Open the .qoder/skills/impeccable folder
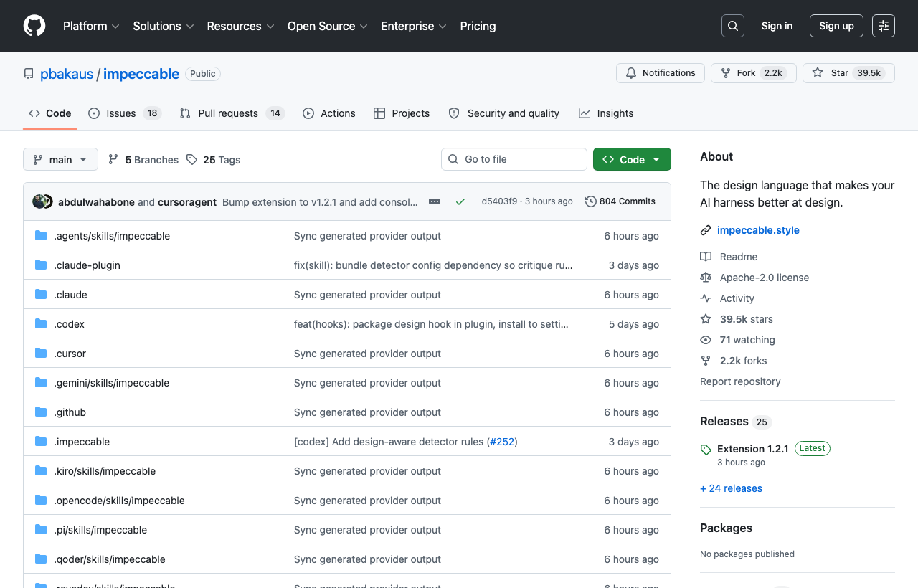The height and width of the screenshot is (588, 918). point(110,559)
